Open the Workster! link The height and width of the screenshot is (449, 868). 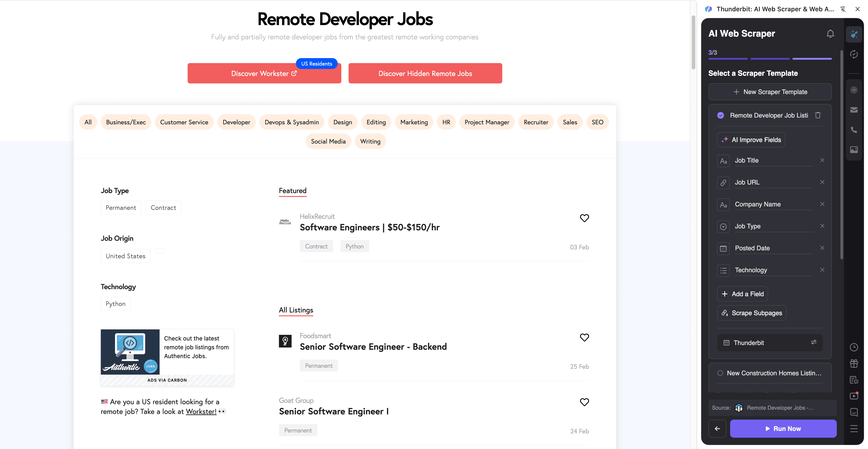[x=201, y=411]
